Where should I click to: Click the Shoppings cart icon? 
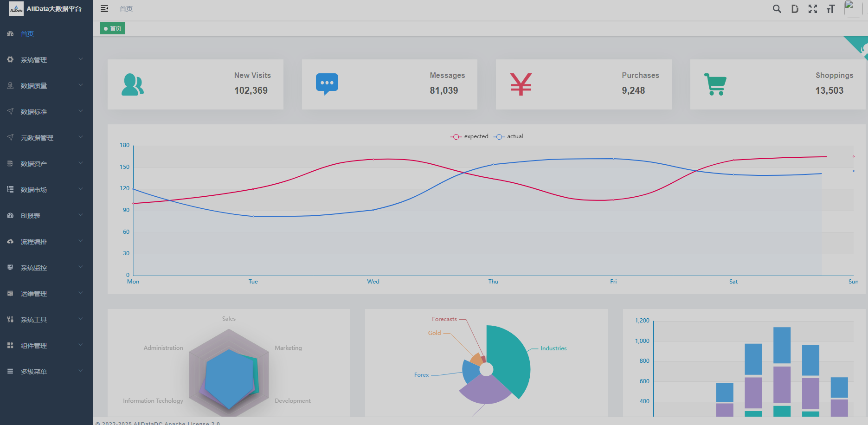715,84
